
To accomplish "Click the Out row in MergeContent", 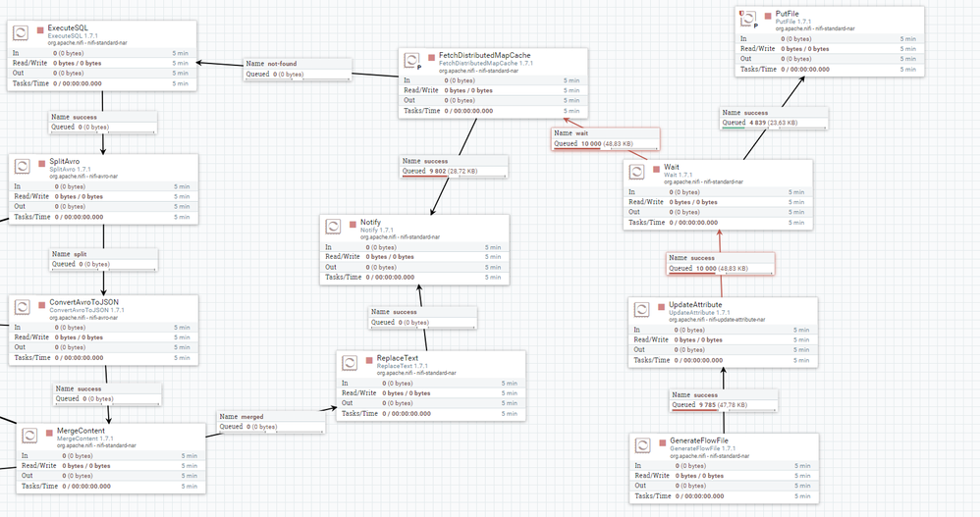I will click(111, 476).
